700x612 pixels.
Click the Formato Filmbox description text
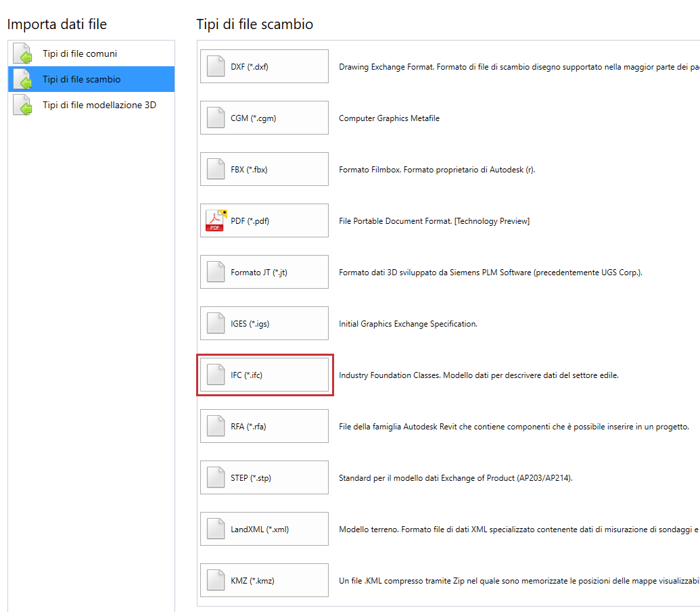(436, 170)
